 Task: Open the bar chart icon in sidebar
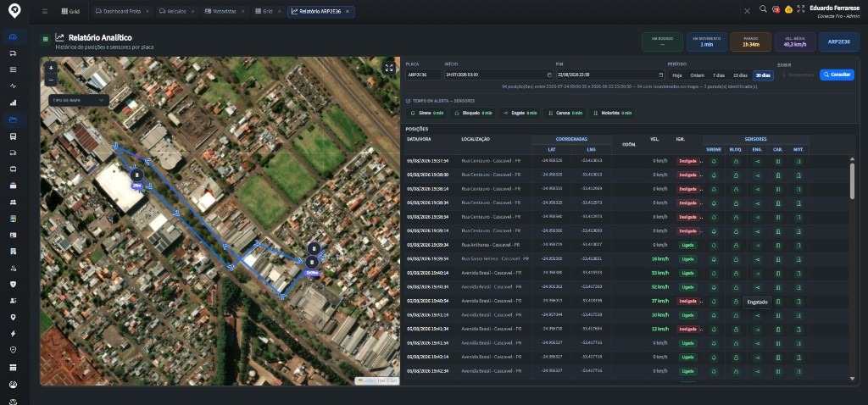point(14,103)
